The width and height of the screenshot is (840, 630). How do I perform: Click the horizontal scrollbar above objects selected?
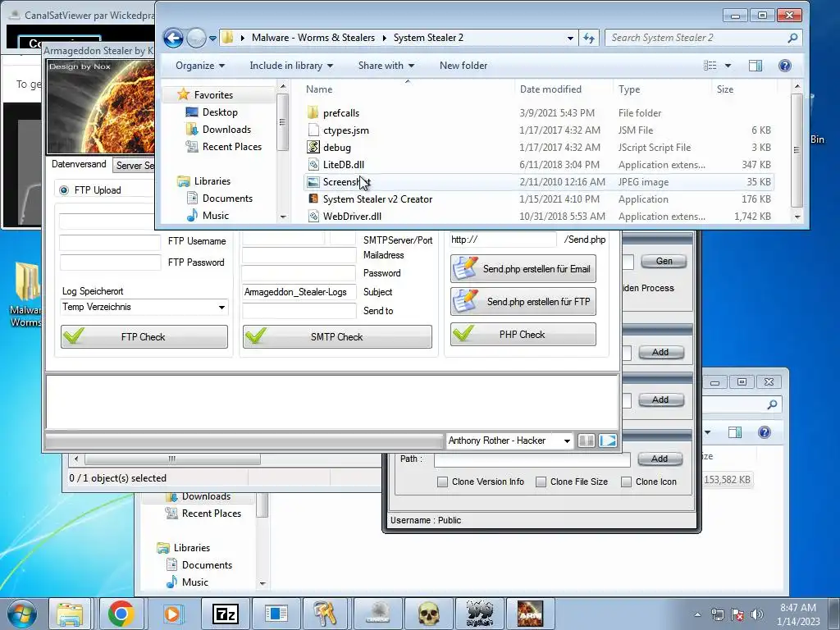(x=172, y=459)
